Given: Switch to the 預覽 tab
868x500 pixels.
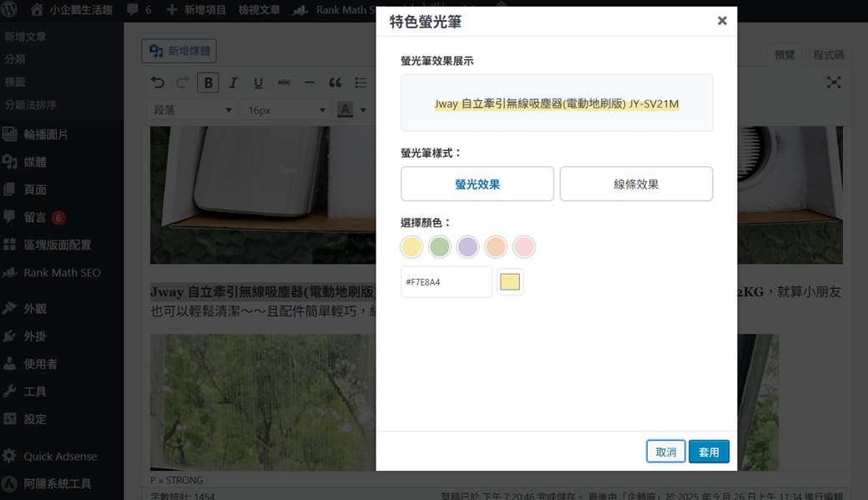Looking at the screenshot, I should click(784, 55).
